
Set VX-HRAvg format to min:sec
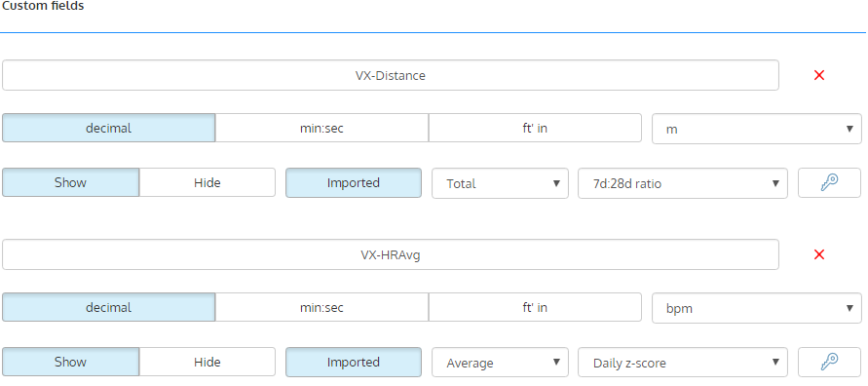(321, 307)
